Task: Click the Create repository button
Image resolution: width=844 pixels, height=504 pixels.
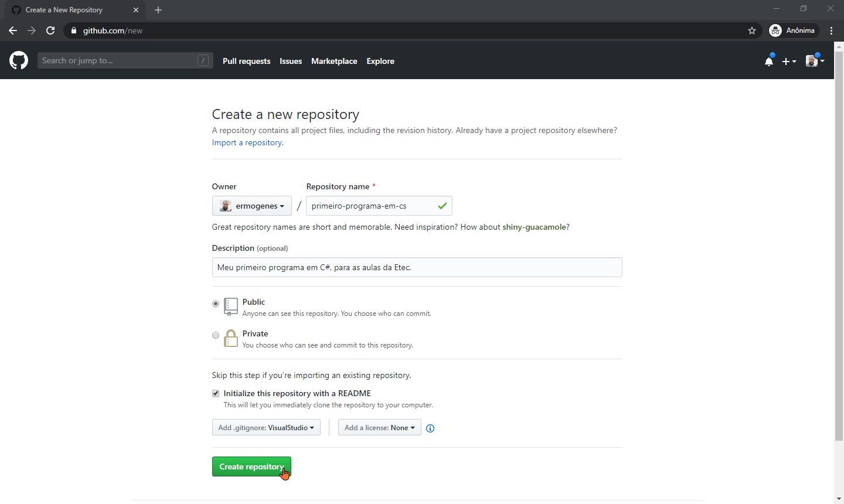Action: point(251,466)
